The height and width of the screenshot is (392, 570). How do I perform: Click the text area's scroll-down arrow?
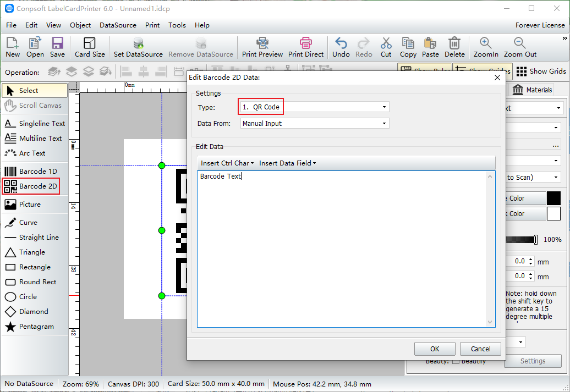click(x=490, y=322)
